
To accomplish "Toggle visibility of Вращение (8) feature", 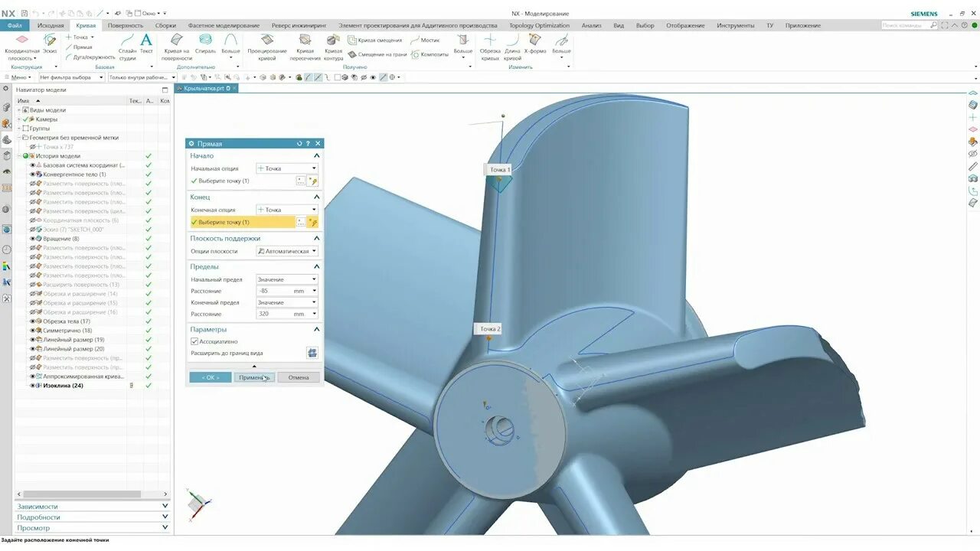I will 33,239.
